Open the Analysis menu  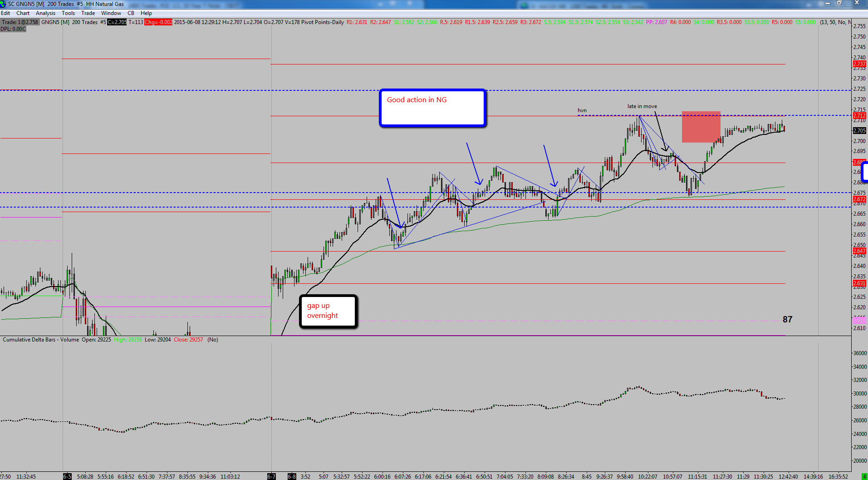click(45, 13)
